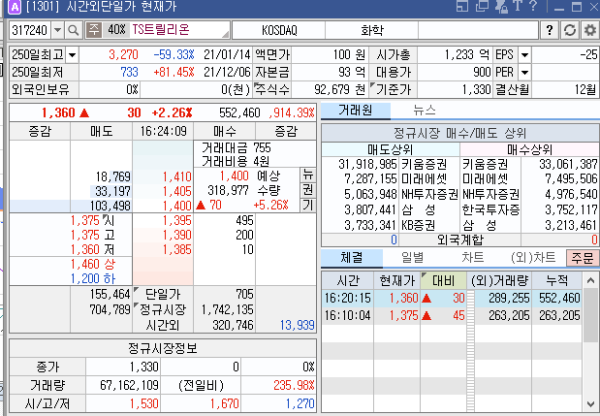Open the EPS dropdown arrow
The width and height of the screenshot is (600, 416).
[x=525, y=55]
